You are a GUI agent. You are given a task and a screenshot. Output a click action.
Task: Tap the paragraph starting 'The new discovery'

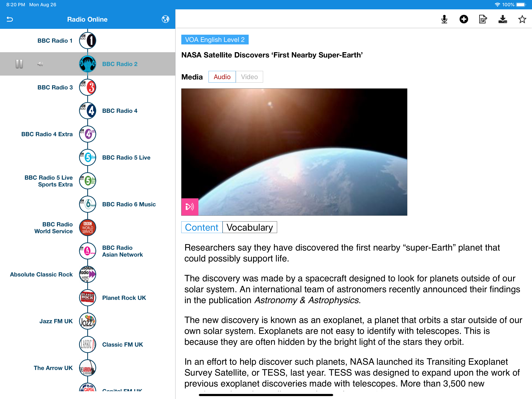coord(353,331)
